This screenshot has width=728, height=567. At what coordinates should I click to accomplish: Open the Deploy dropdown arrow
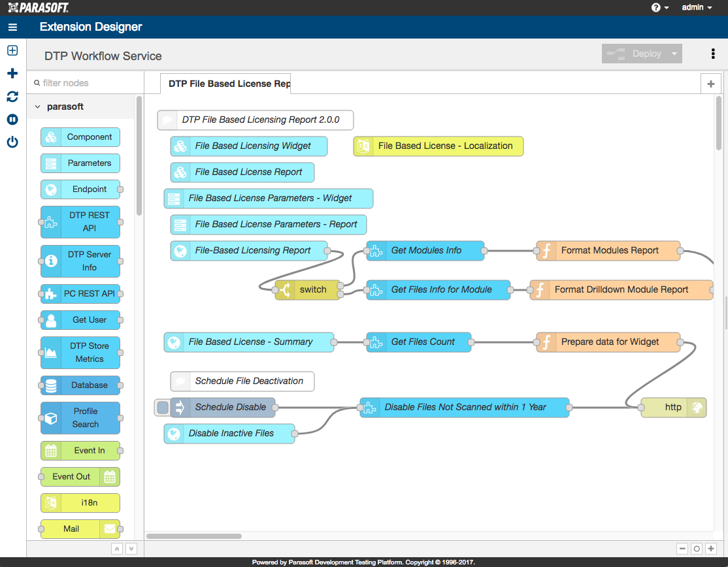[674, 54]
